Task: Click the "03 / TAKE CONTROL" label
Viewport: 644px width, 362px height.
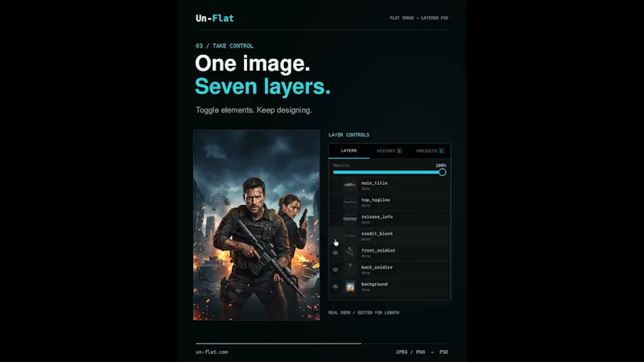Action: pos(225,46)
